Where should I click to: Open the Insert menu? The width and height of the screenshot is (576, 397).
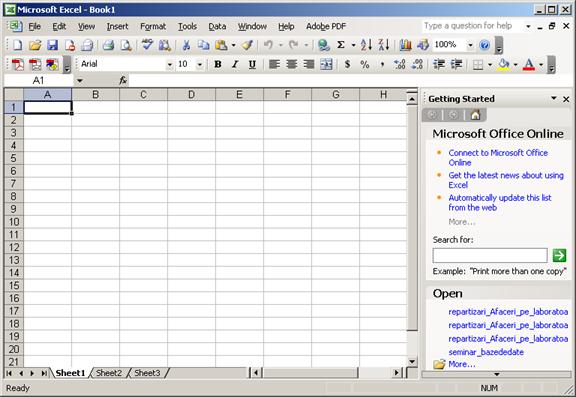point(117,26)
